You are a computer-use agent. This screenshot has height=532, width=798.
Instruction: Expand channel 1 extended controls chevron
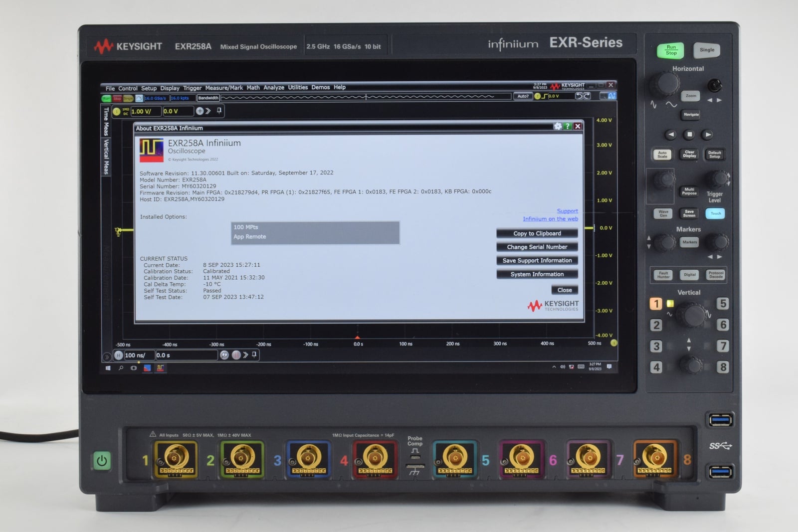coord(208,112)
